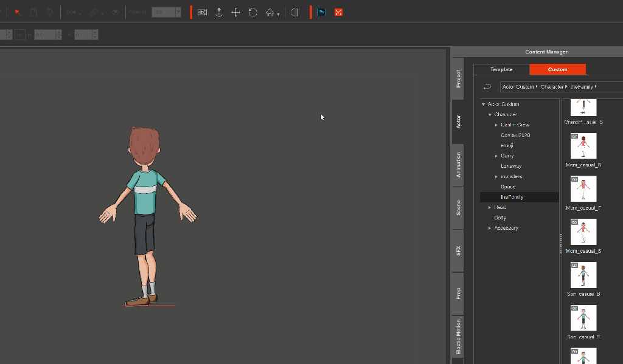623x364 pixels.
Task: Click the camera view icon in the toolbar
Action: (202, 12)
